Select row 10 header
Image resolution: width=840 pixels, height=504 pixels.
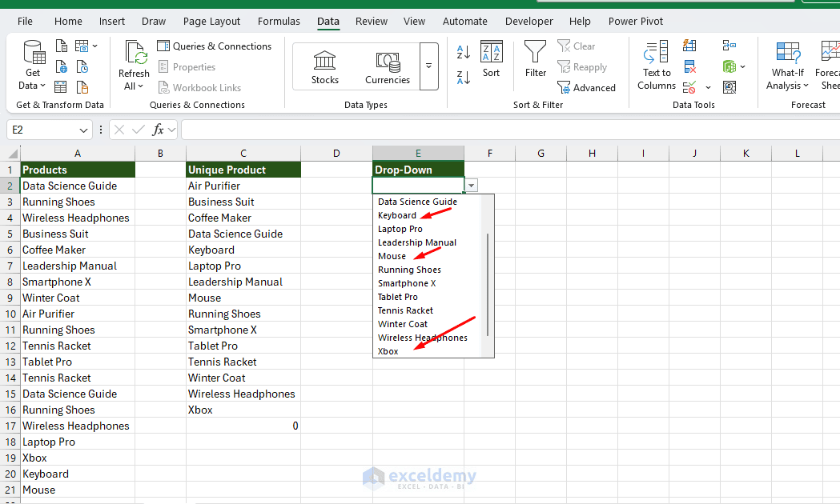tap(10, 314)
